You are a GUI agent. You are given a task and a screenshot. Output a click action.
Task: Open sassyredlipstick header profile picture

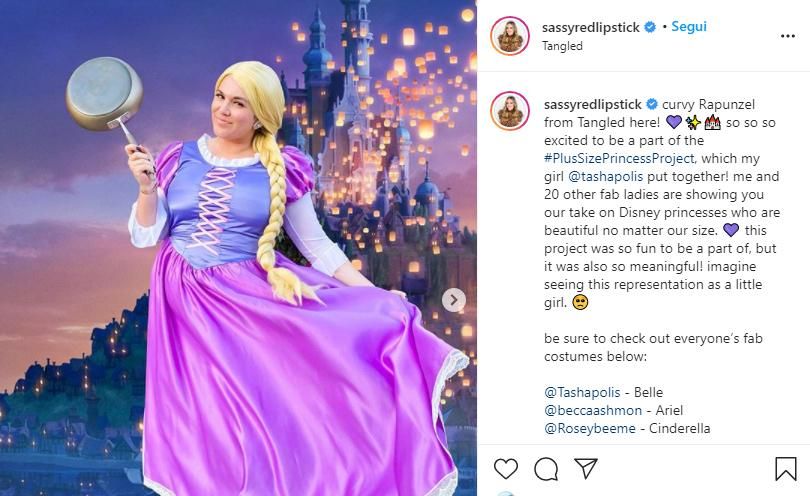510,36
